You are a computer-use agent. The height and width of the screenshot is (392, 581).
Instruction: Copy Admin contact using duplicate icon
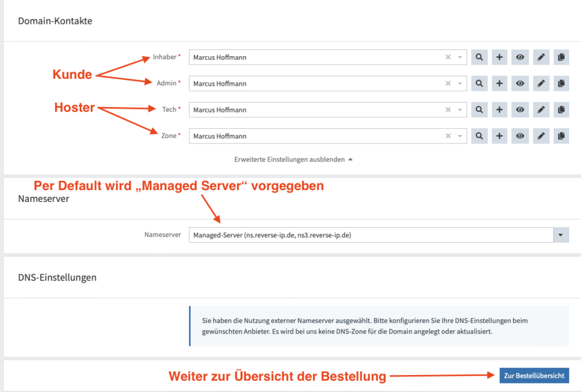pos(561,83)
